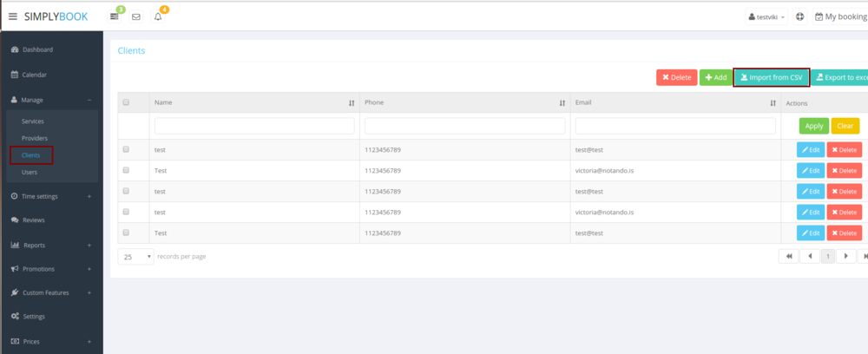
Task: Expand the Time settings sidebar section
Action: click(x=51, y=196)
